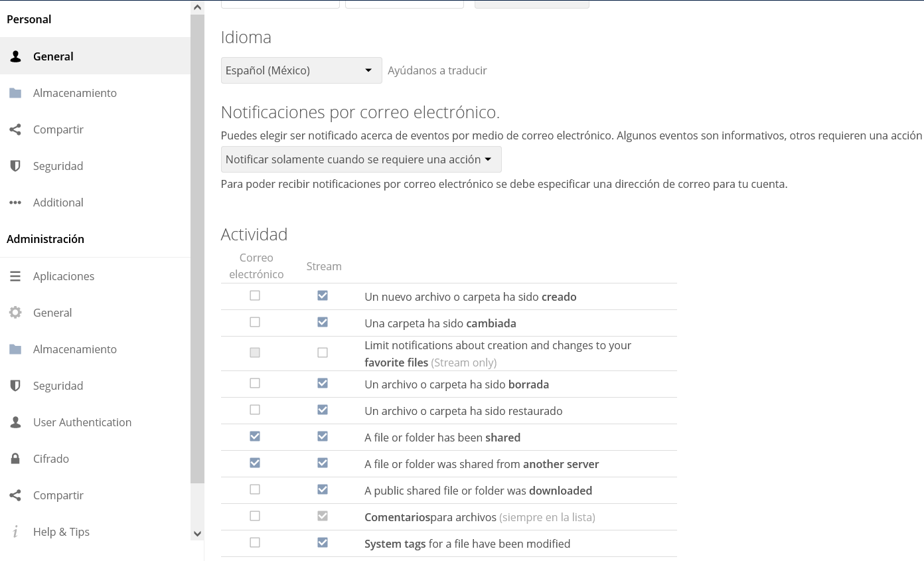The width and height of the screenshot is (924, 561).
Task: Enable email for Comentarios para archivos
Action: click(255, 516)
